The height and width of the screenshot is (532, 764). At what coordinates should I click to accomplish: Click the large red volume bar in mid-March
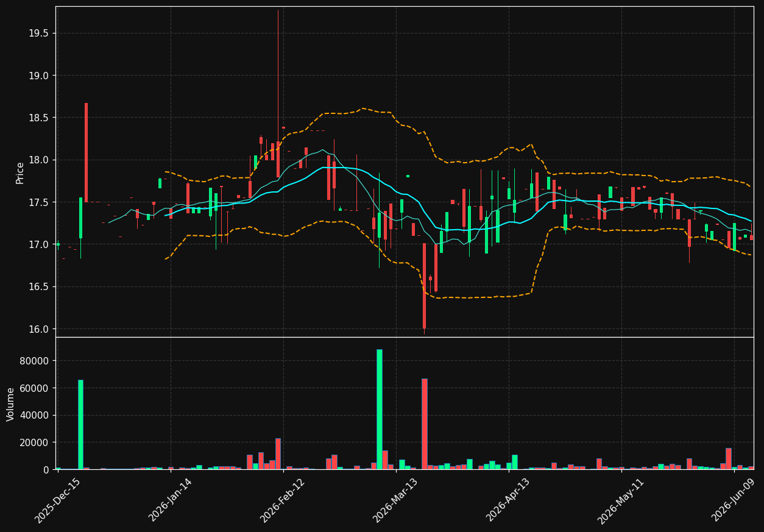tap(424, 424)
